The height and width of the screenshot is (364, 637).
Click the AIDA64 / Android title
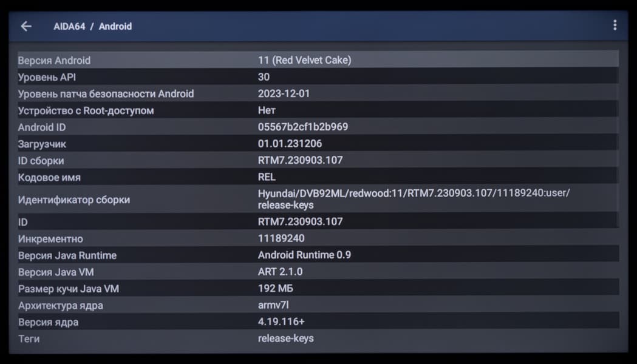pos(93,26)
